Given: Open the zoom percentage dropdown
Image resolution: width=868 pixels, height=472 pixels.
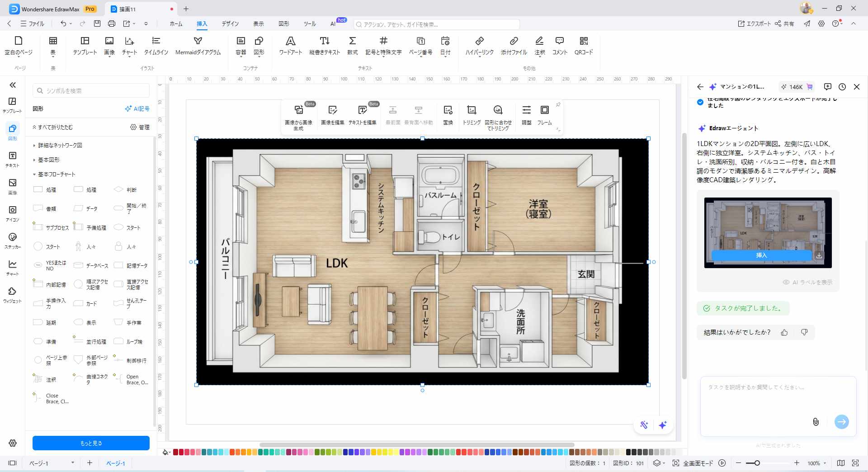Looking at the screenshot, I should 825,463.
